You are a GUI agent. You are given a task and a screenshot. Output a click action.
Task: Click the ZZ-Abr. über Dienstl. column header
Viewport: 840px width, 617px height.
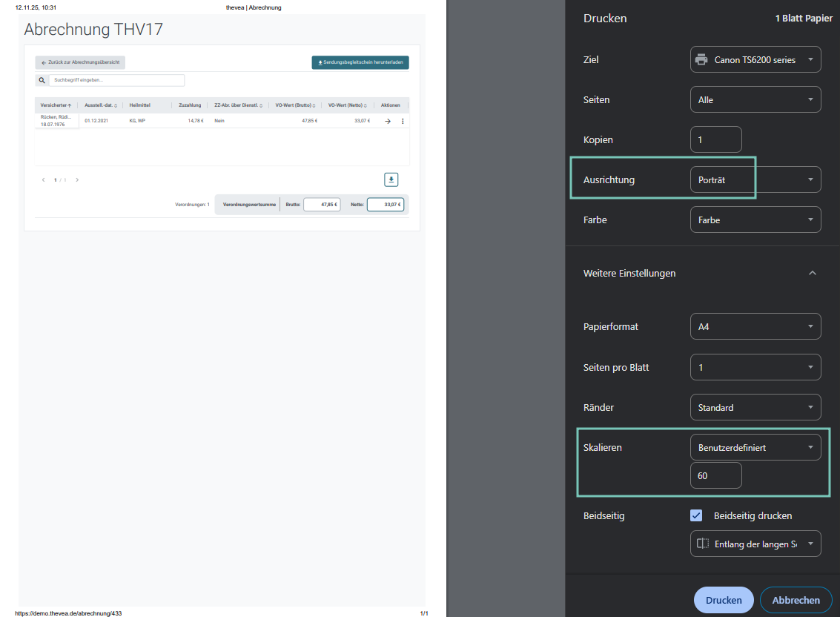point(239,105)
